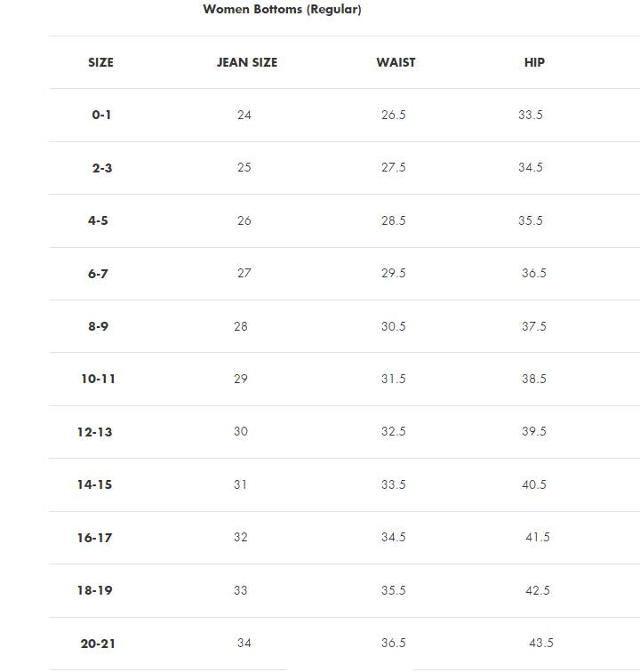Click waist value 30.5
Image resolution: width=640 pixels, height=672 pixels.
click(394, 326)
